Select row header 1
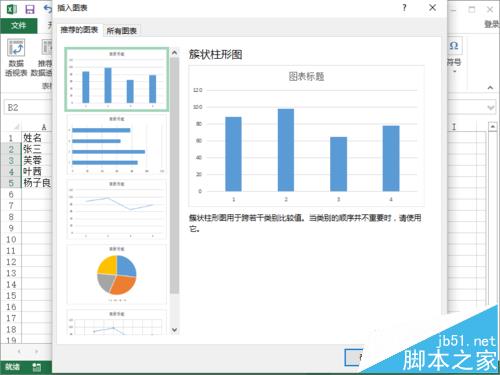 11,138
